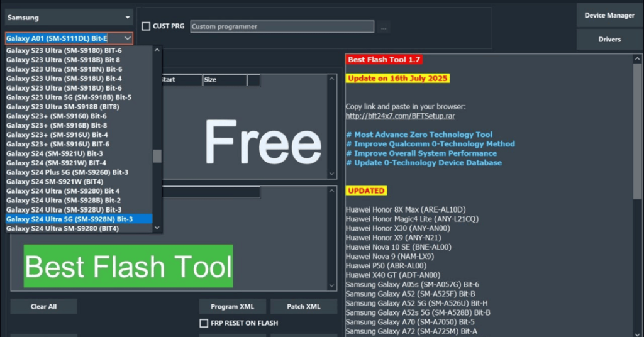Click the Patch XML button
Viewport: 644px width, 337px height.
pos(304,307)
